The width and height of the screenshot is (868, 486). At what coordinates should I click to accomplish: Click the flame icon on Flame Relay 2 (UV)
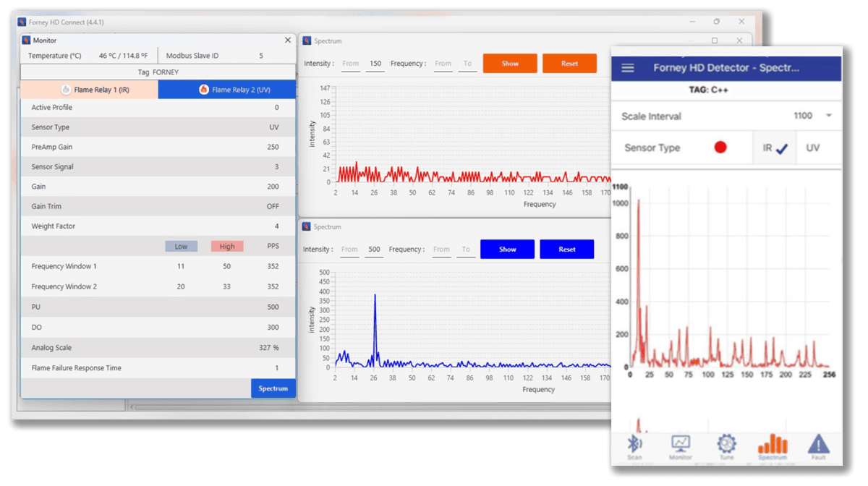[x=204, y=90]
